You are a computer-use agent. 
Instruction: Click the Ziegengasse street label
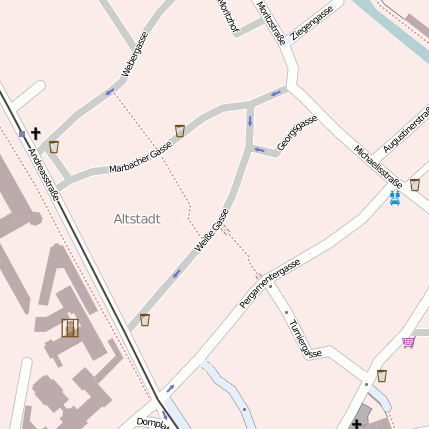(x=312, y=23)
